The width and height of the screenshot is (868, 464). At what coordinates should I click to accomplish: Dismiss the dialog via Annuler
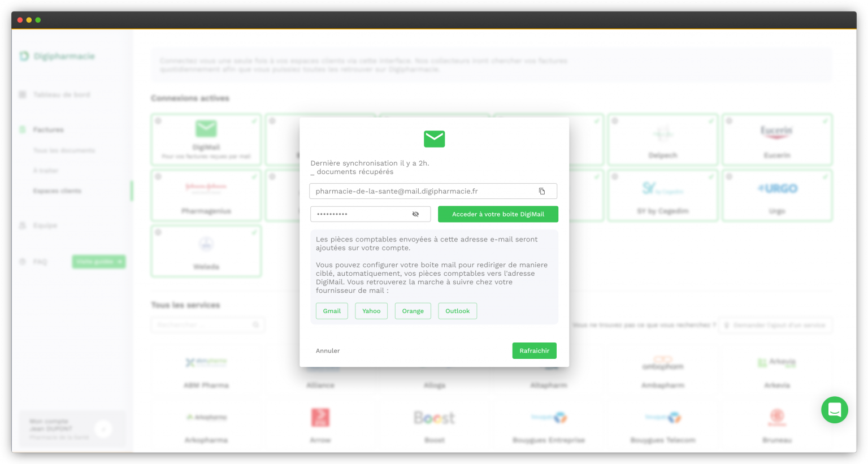pyautogui.click(x=328, y=350)
